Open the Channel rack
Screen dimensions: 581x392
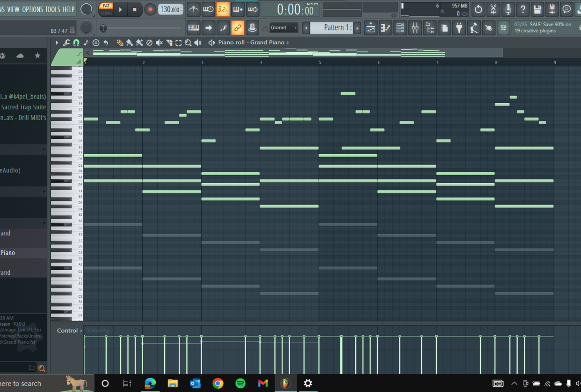pyautogui.click(x=400, y=28)
